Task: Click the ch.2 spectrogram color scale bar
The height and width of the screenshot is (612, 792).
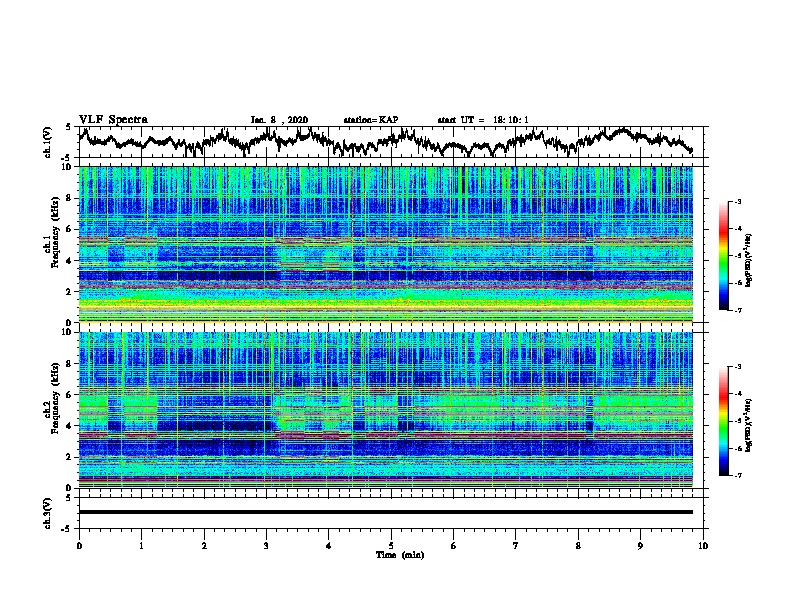Action: [724, 421]
